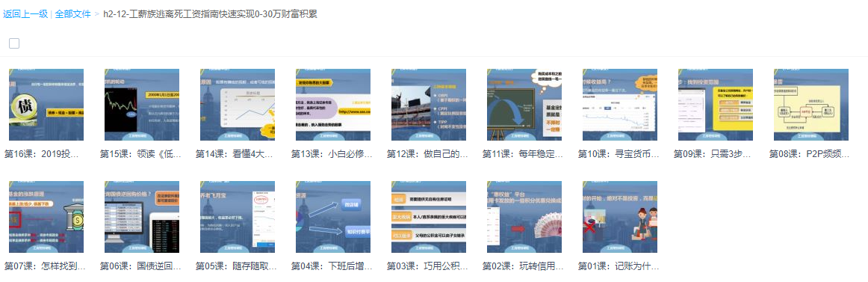Open the 第14课 video thumbnail
The image size is (868, 282).
[x=238, y=105]
